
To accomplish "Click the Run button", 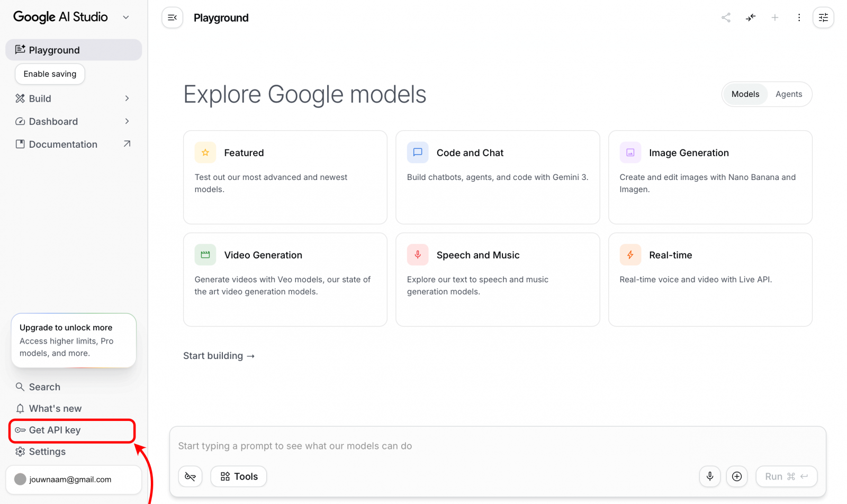I will click(x=787, y=476).
